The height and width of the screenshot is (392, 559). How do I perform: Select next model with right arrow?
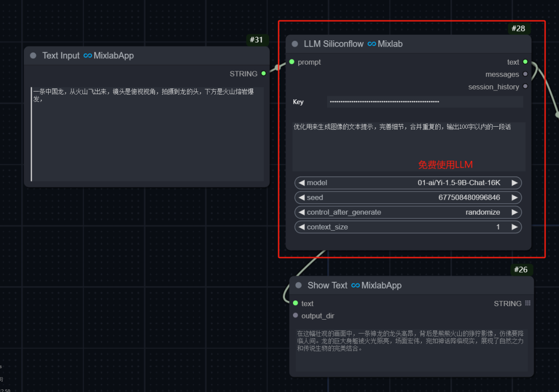(514, 183)
